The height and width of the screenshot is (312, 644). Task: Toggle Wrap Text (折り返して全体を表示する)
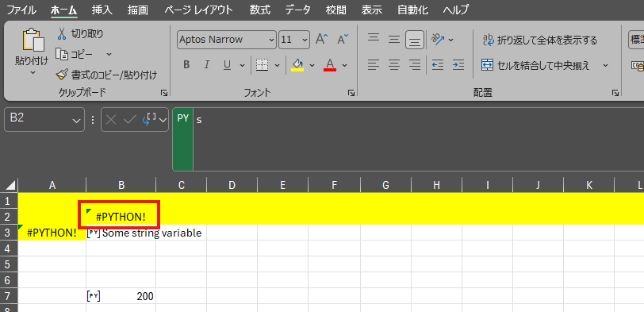pyautogui.click(x=539, y=40)
